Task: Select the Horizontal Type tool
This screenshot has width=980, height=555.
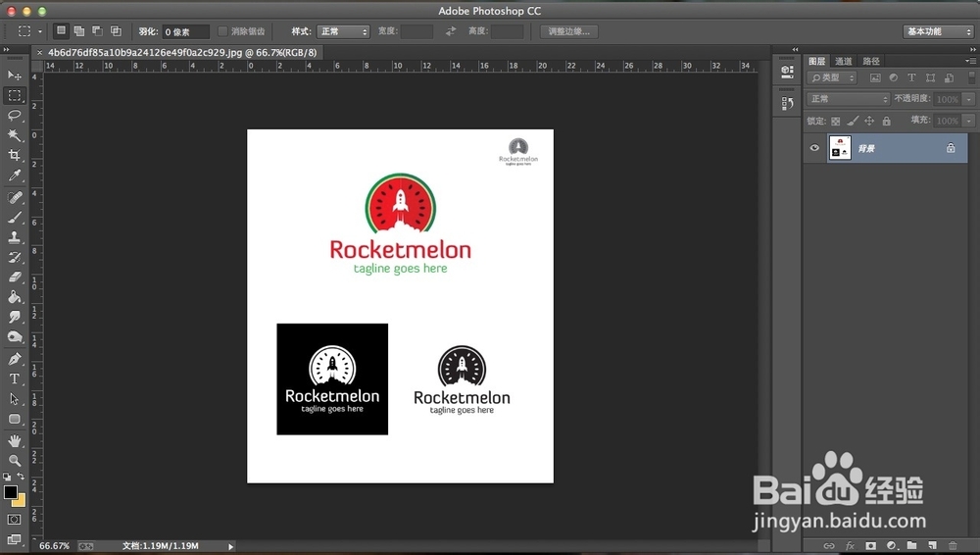Action: pos(15,378)
